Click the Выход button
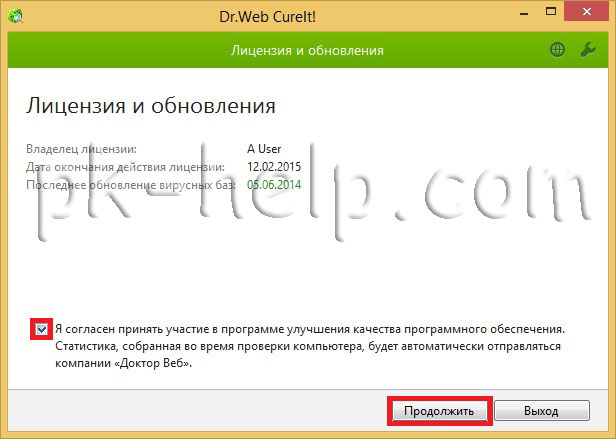Viewport: 616px width, 439px height. (541, 411)
